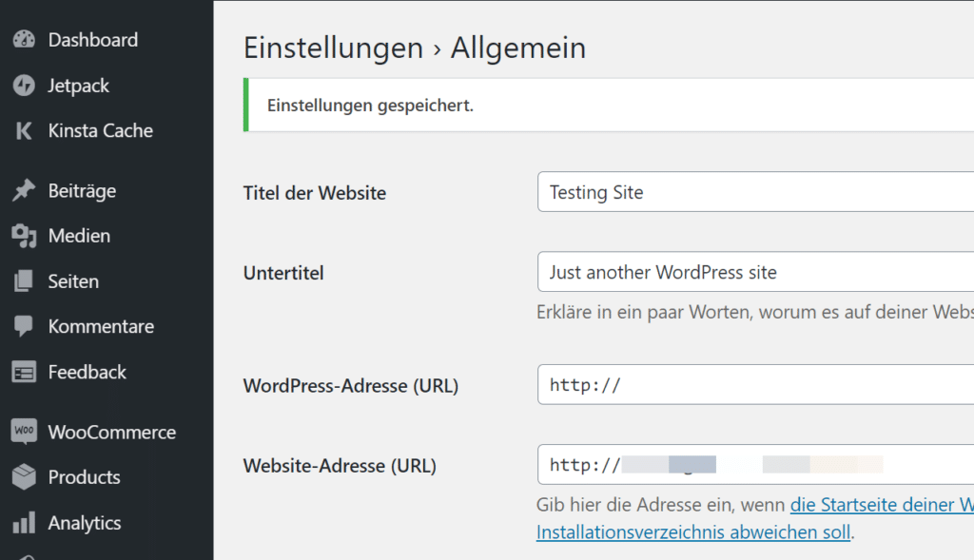Navigate to the Seiten menu item
974x560 pixels.
coord(73,281)
